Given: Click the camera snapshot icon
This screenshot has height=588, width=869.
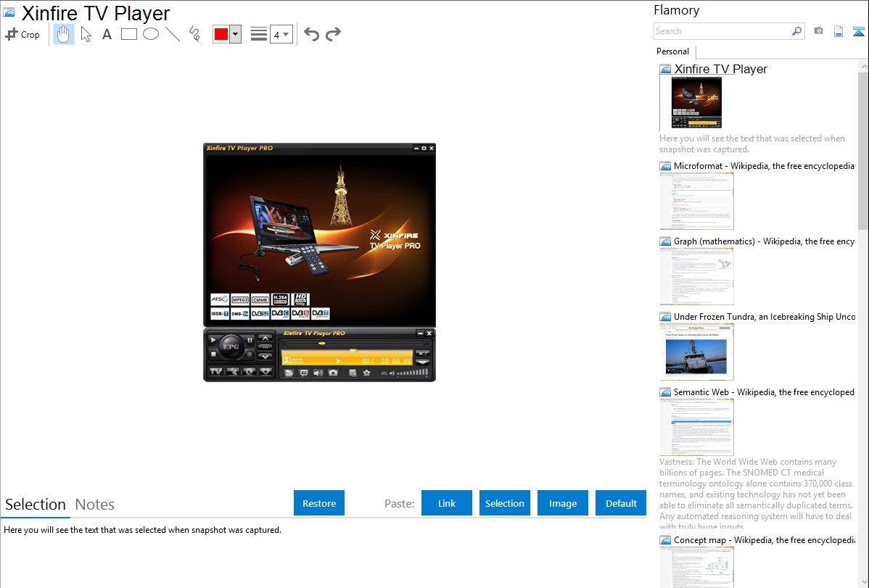Looking at the screenshot, I should (818, 31).
